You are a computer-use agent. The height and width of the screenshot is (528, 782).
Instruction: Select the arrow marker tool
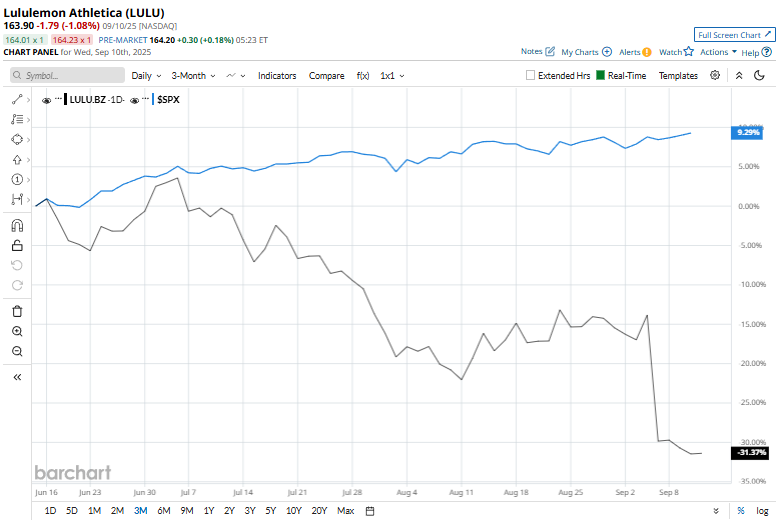(x=17, y=160)
